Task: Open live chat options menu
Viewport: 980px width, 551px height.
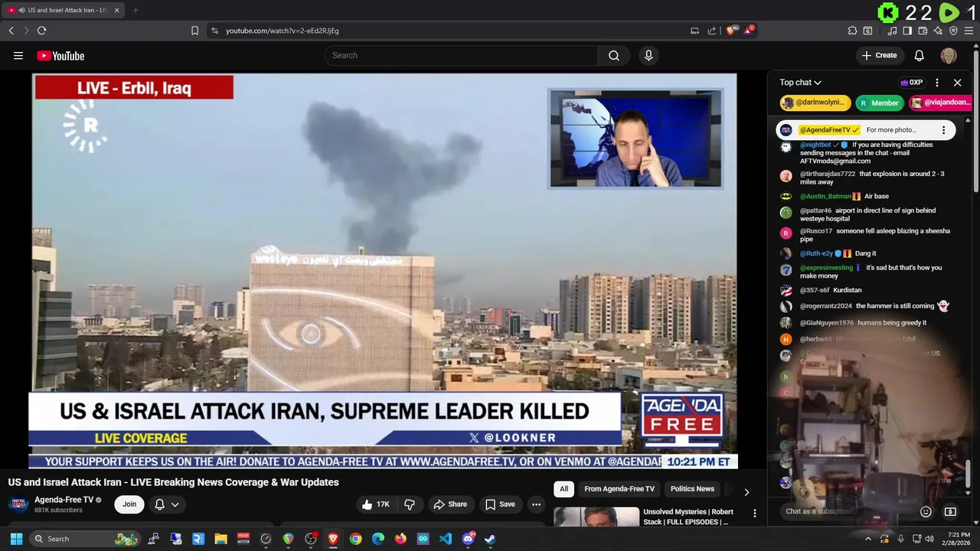Action: pyautogui.click(x=937, y=83)
